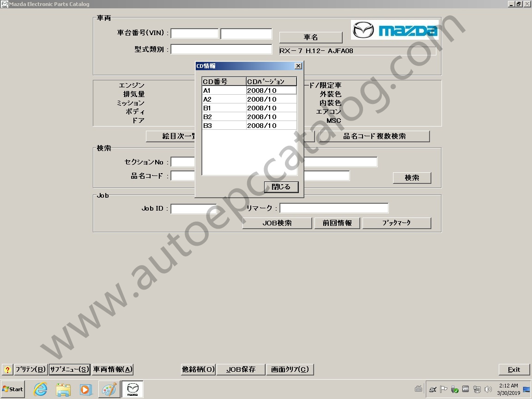The image size is (532, 399).
Task: Click the volume speaker tray icon
Action: click(488, 389)
